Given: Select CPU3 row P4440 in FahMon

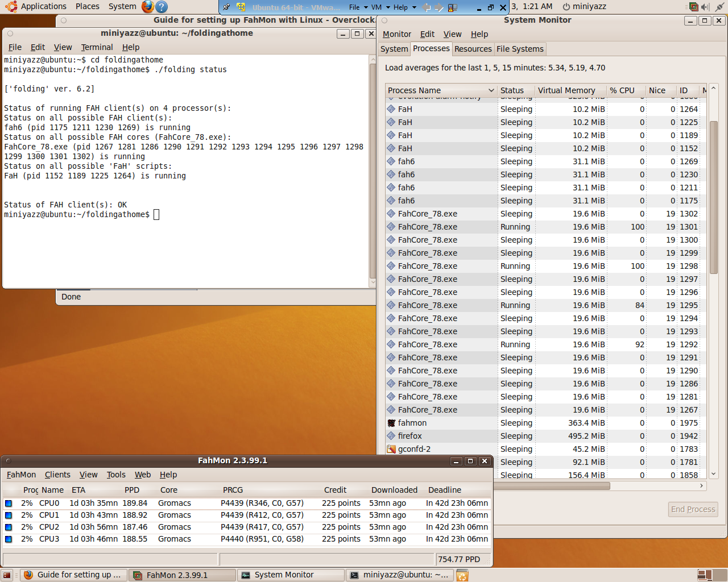Looking at the screenshot, I should point(246,539).
